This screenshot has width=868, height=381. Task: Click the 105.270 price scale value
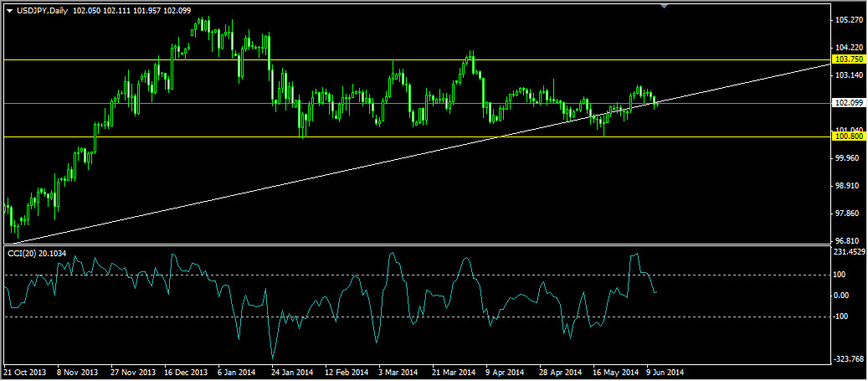point(850,20)
